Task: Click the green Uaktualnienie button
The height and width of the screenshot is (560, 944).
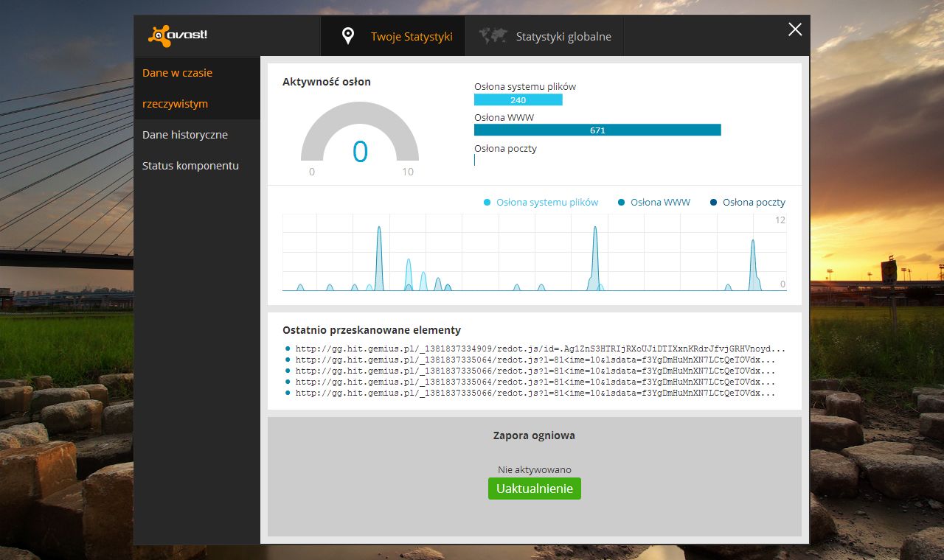Action: (x=535, y=489)
